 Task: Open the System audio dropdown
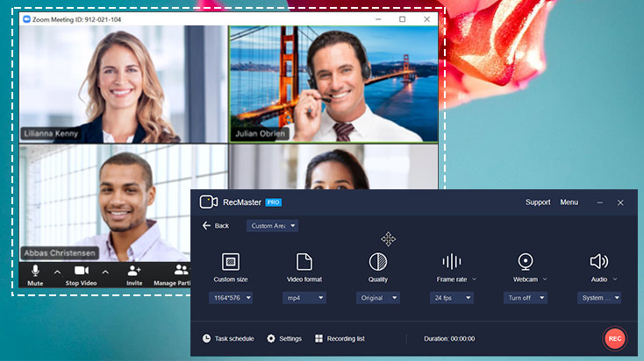[599, 298]
